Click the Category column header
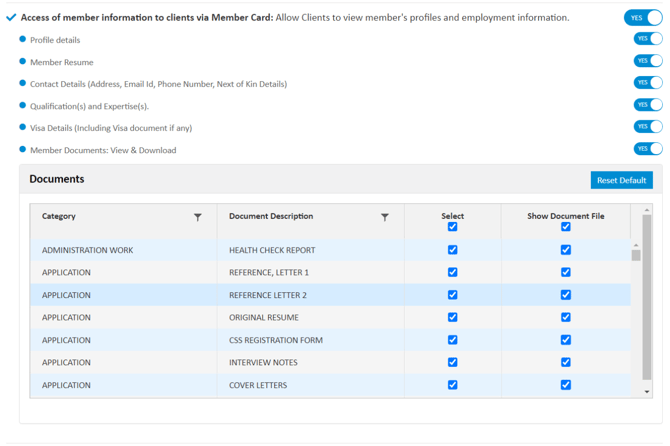 59,216
